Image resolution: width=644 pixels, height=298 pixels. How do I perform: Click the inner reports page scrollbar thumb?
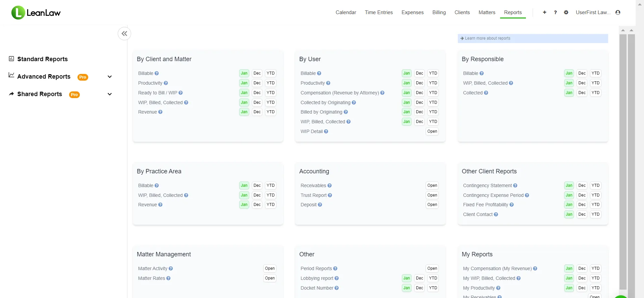coord(623,161)
